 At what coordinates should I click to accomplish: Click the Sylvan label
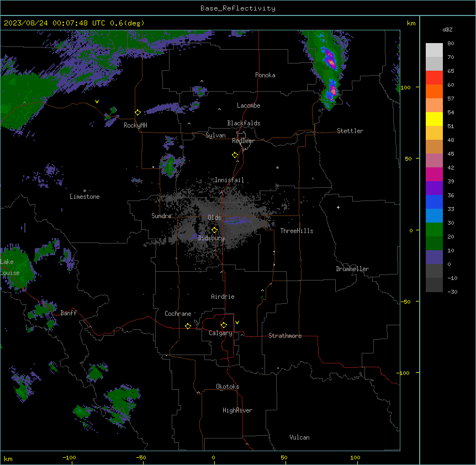tap(215, 135)
